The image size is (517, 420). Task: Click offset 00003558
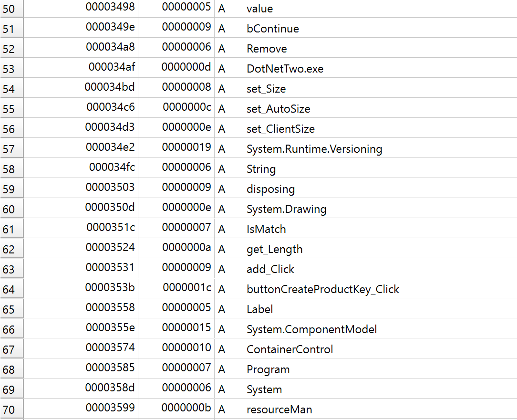[x=110, y=307]
